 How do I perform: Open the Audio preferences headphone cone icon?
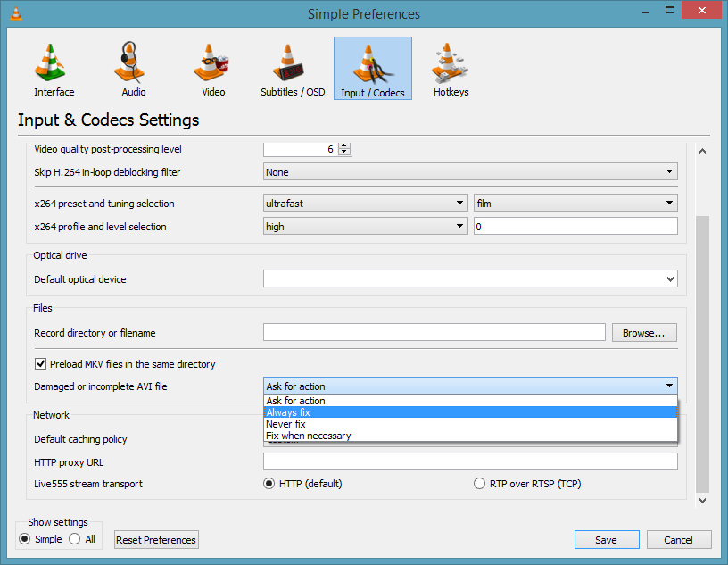(x=131, y=63)
